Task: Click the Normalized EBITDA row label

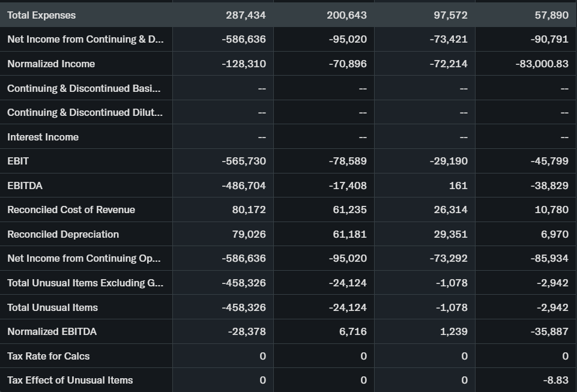Action: click(52, 331)
